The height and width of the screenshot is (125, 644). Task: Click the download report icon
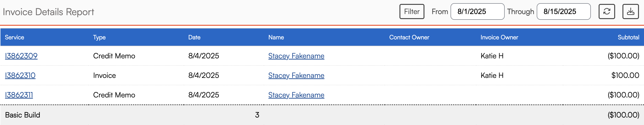tap(630, 11)
